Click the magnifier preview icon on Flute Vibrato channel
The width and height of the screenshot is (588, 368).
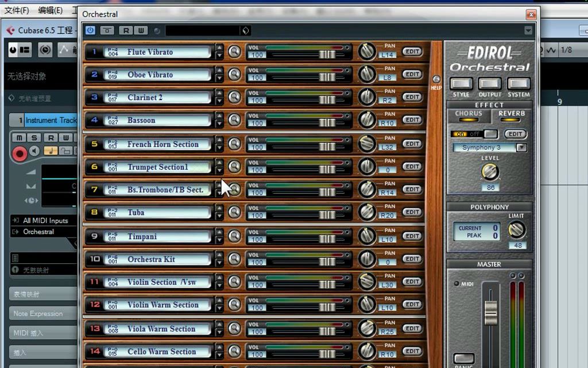(235, 51)
